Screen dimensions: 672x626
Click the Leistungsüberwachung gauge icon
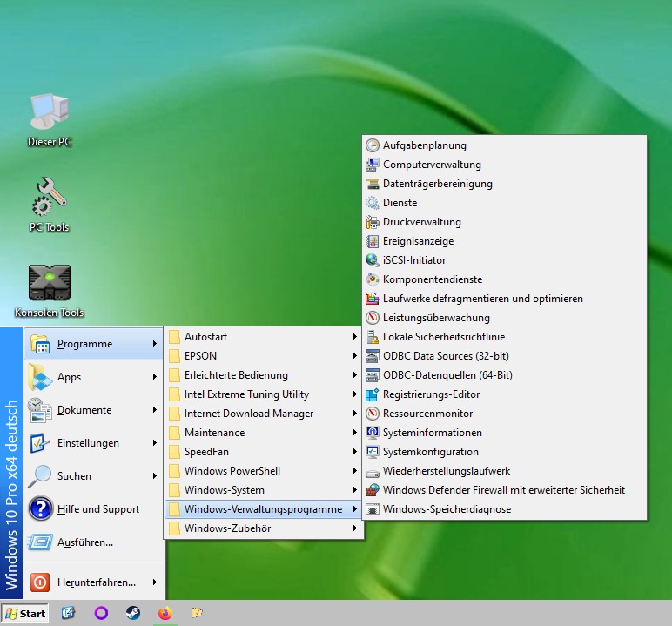[372, 318]
